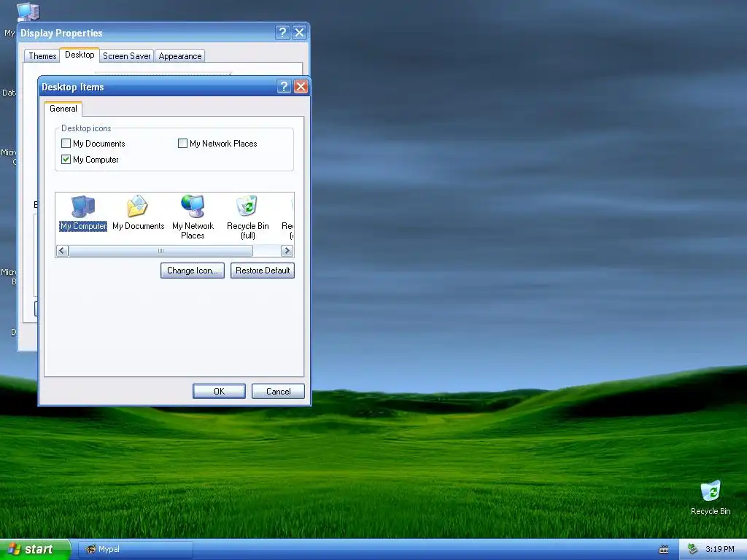Open the Start menu
The image size is (747, 560).
[35, 550]
